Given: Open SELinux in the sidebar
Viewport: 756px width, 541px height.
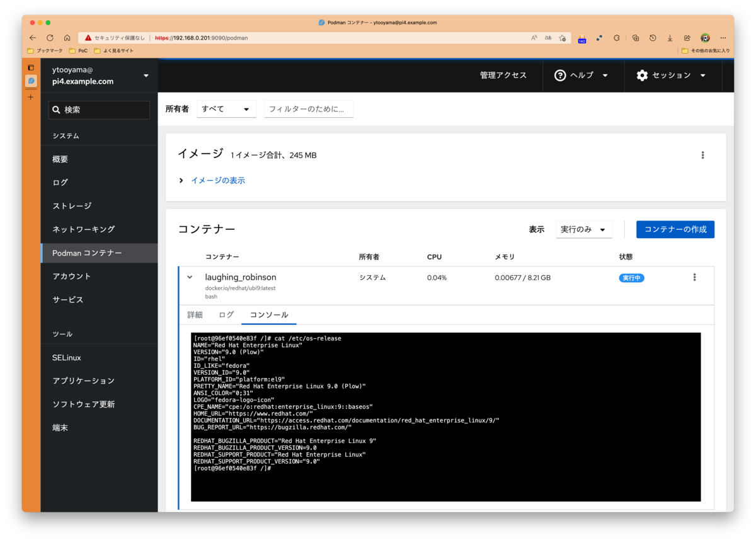Looking at the screenshot, I should click(x=100, y=358).
